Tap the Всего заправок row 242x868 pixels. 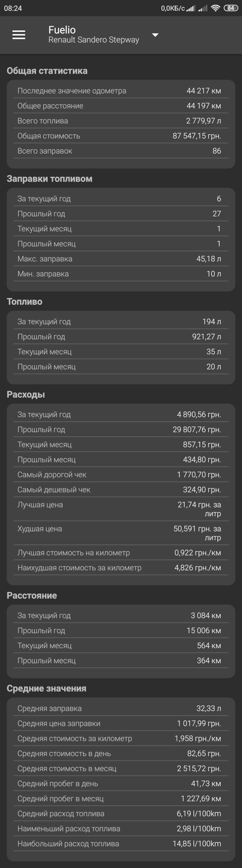pyautogui.click(x=121, y=151)
